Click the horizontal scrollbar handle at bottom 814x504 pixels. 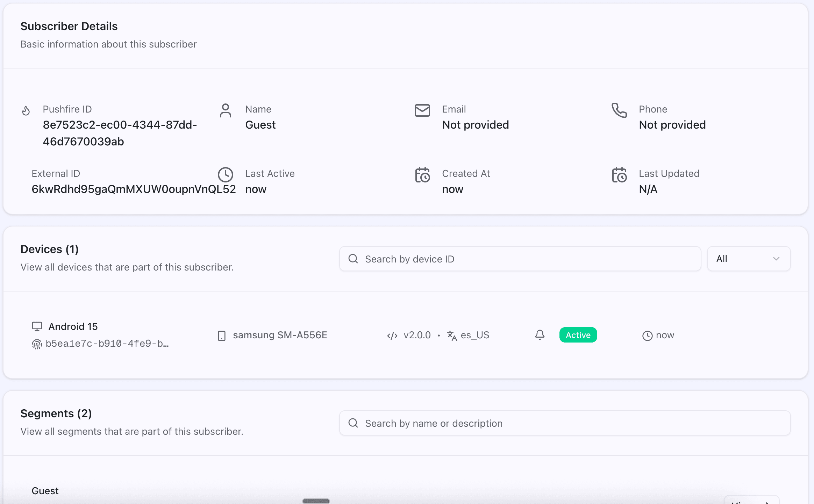pos(316,501)
